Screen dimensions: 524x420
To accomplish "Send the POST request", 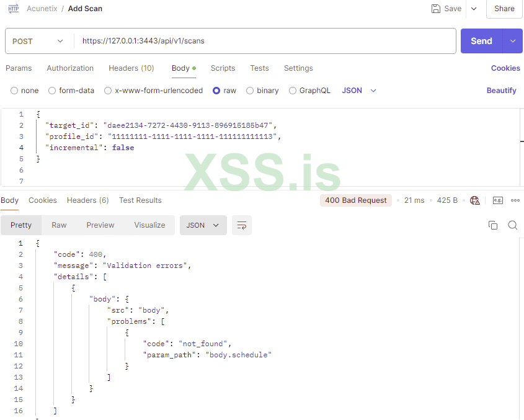I will 481,41.
